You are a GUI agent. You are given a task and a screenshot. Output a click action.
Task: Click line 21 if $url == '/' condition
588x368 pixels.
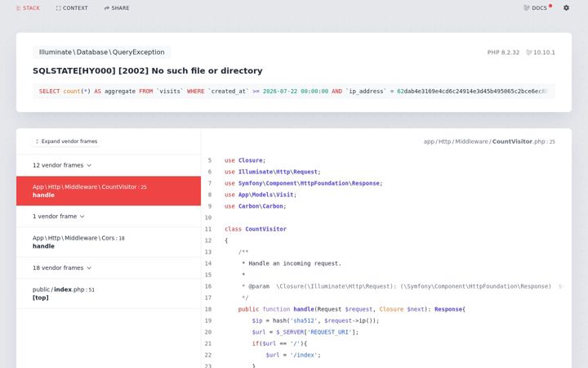(x=279, y=343)
